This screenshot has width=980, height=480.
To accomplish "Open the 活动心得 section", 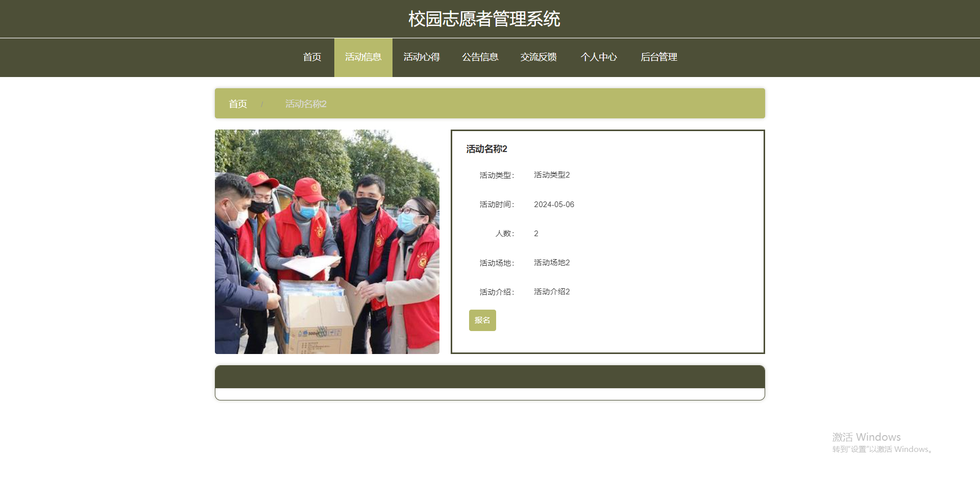I will (422, 57).
